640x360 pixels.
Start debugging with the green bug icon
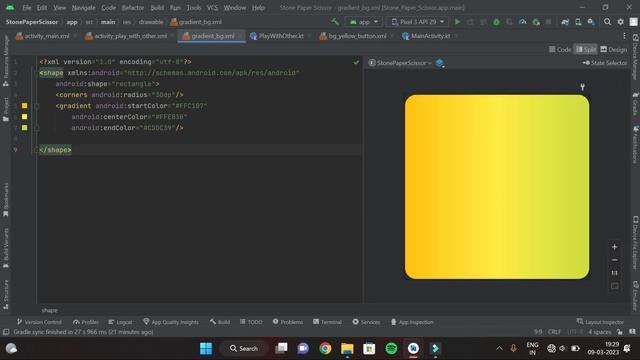[496, 22]
